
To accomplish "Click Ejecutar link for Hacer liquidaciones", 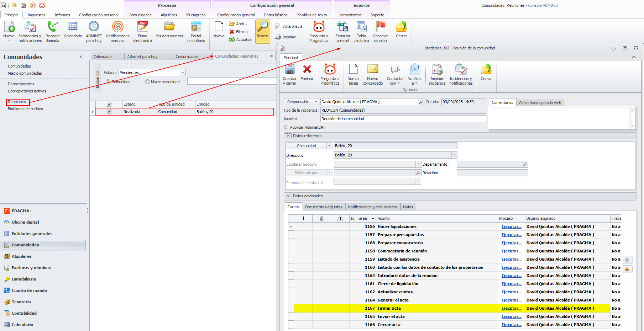I will pyautogui.click(x=511, y=226).
